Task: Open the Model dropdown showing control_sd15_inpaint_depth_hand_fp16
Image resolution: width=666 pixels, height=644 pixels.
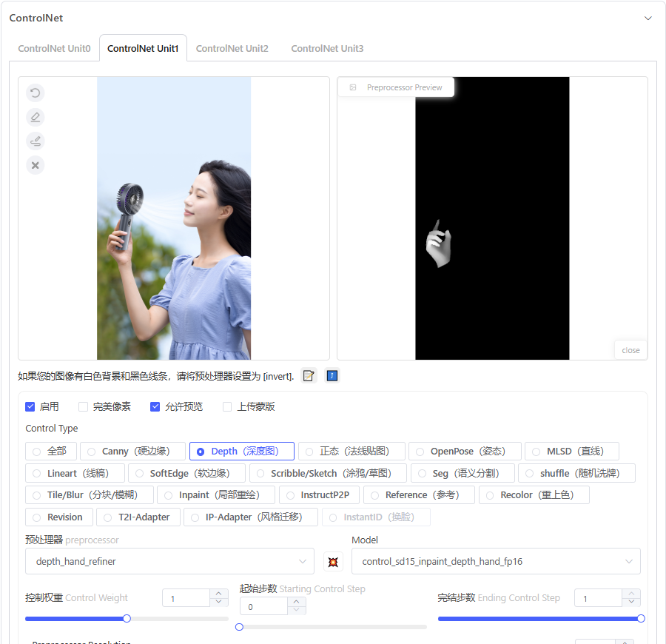Action: (496, 561)
